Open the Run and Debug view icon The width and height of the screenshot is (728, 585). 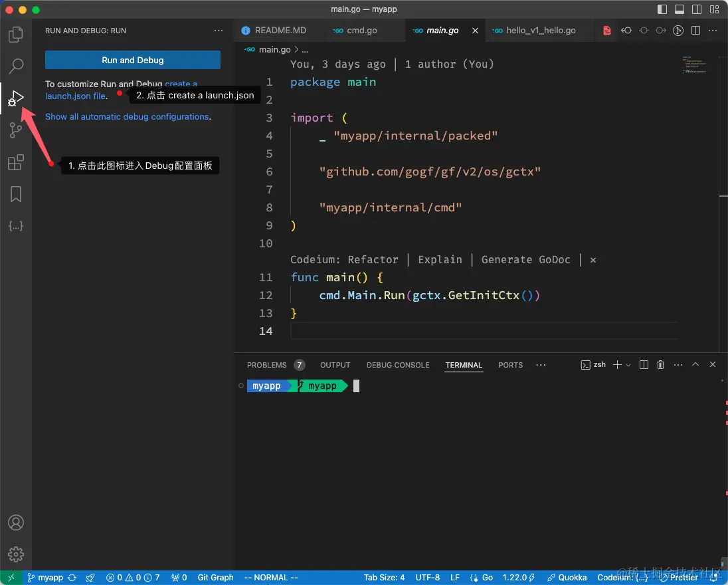16,98
